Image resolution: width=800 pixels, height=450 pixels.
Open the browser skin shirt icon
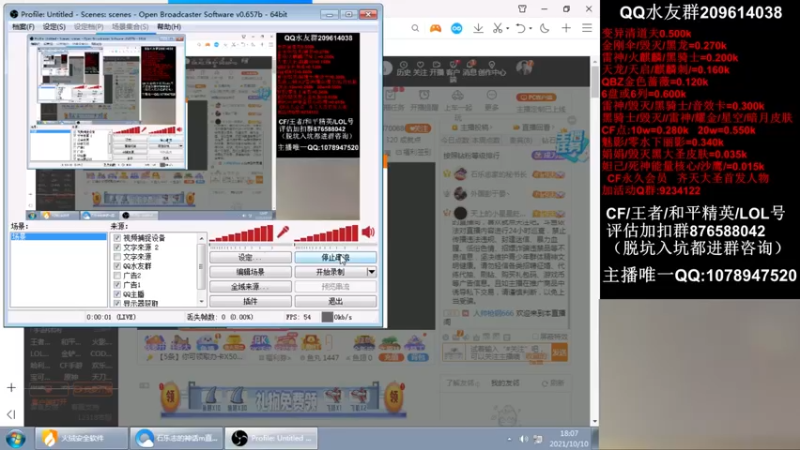coord(522,9)
